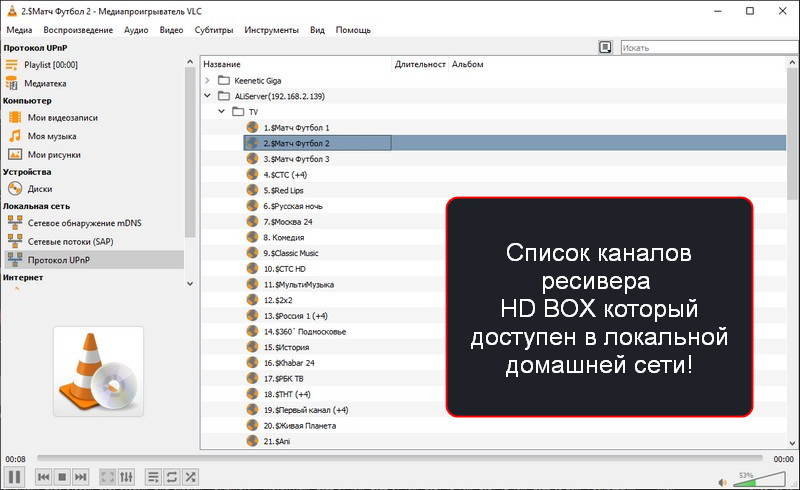Screen dimensions: 800x490
Task: Click the playback seek bar
Action: (x=399, y=458)
